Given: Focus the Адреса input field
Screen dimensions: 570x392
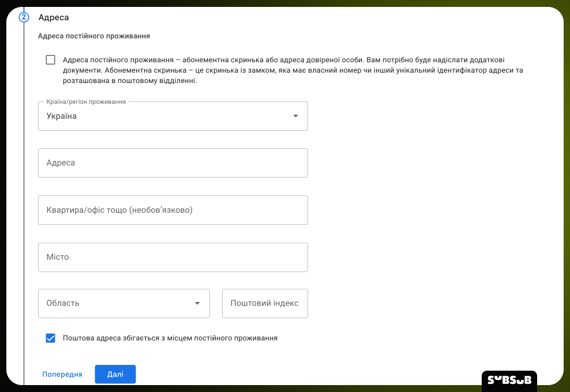Looking at the screenshot, I should click(173, 163).
